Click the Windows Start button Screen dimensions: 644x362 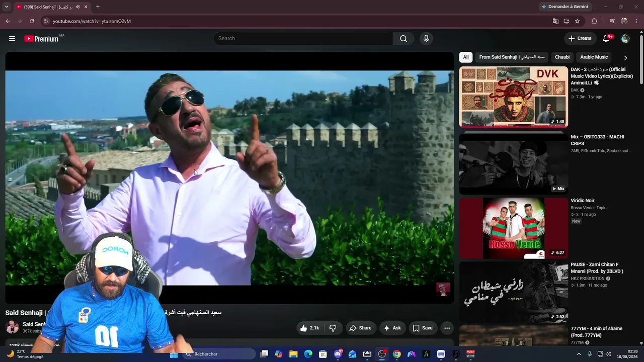pos(174,354)
